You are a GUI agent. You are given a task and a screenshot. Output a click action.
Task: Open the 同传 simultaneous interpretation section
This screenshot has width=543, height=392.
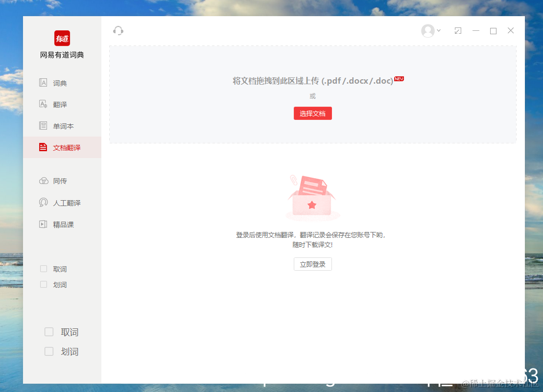[43, 180]
